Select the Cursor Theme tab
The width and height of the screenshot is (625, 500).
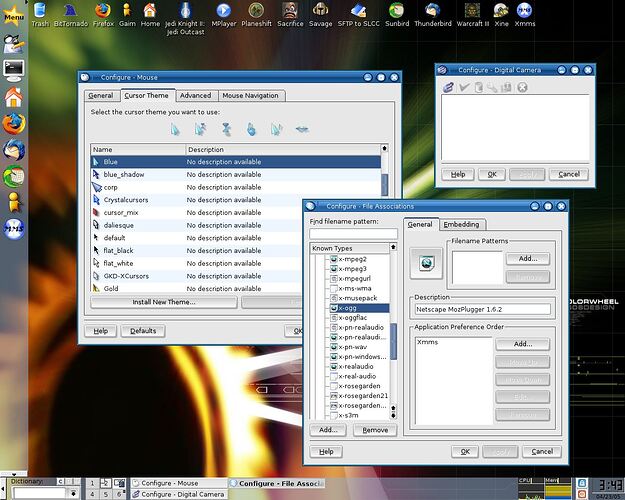pyautogui.click(x=146, y=96)
